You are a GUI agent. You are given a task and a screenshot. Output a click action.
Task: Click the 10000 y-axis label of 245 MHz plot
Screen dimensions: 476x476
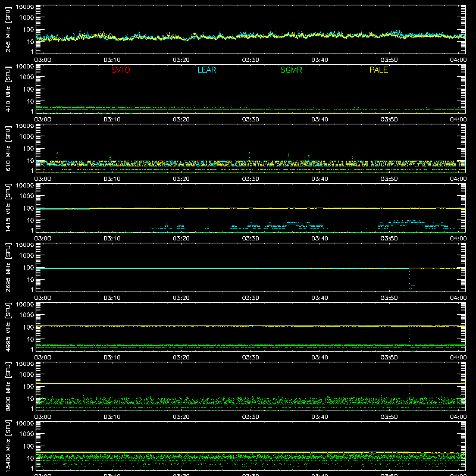(25, 7)
